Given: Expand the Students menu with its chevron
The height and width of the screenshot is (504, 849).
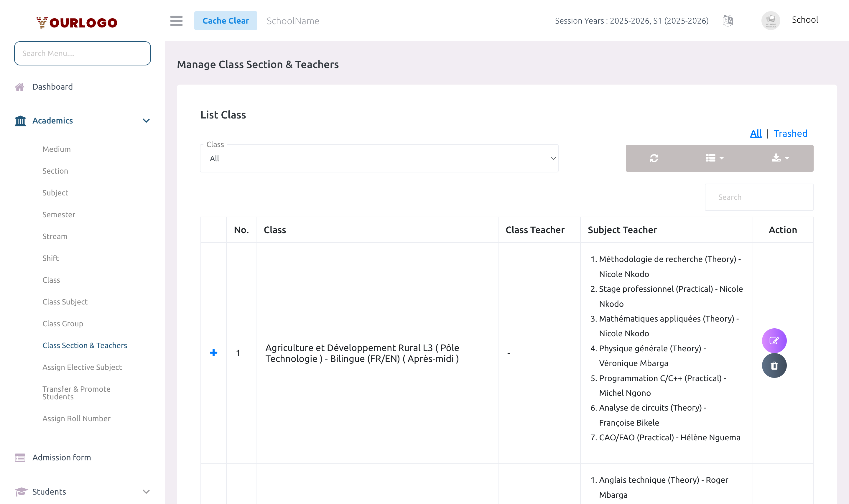Looking at the screenshot, I should click(x=146, y=491).
